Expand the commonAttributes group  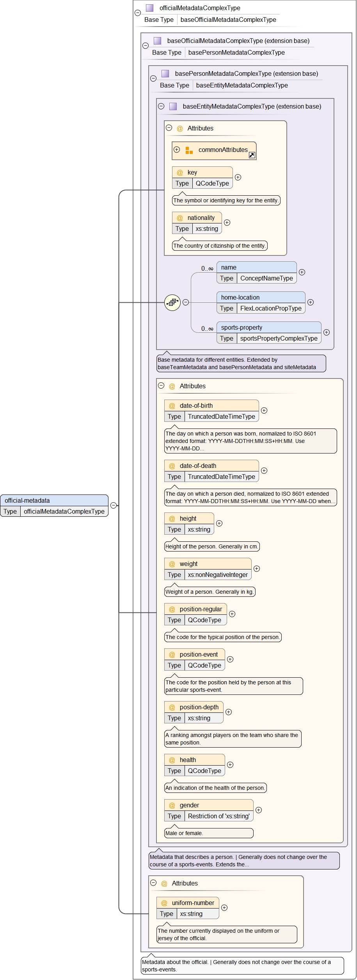[177, 150]
